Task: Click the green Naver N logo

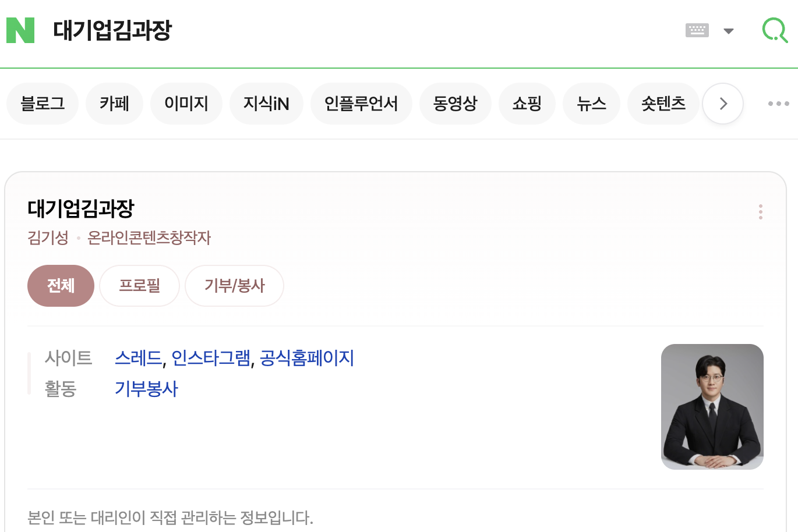Action: tap(20, 30)
